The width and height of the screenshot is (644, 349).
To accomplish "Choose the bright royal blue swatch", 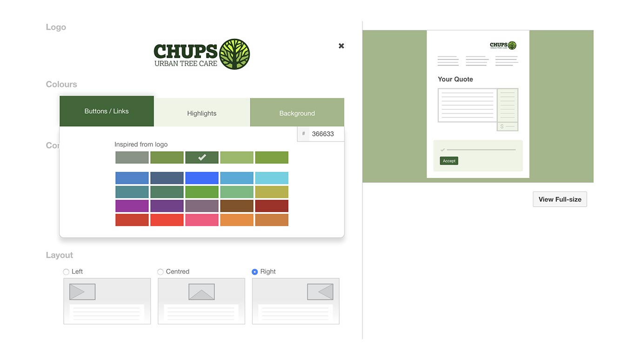I will (202, 178).
